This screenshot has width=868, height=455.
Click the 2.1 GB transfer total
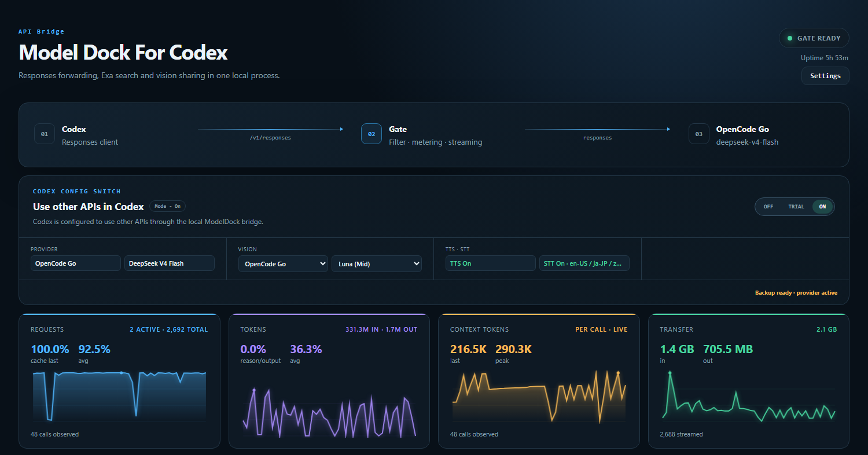point(826,329)
